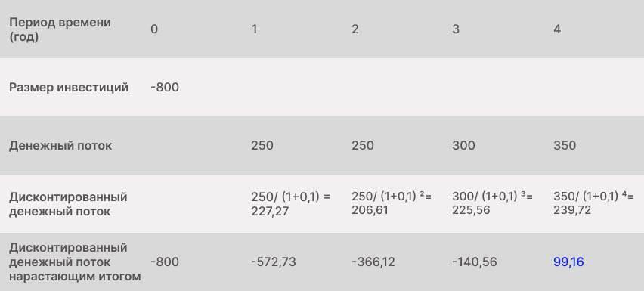Select the period 2 column header
644x291 pixels.
355,29
